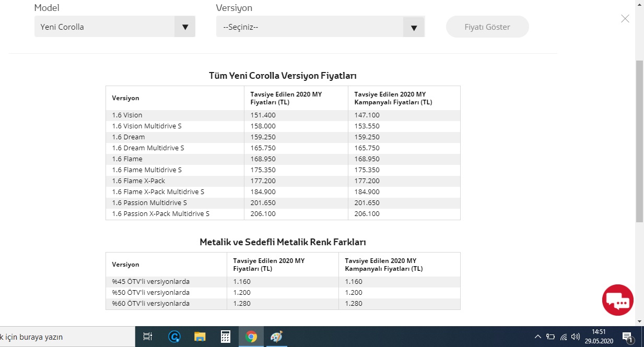The width and height of the screenshot is (644, 347).
Task: Select the 1.6 Vision Multidrive S label
Action: tap(147, 126)
